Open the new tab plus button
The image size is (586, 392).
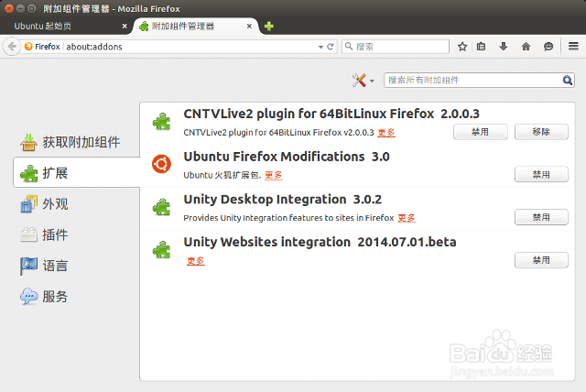268,27
